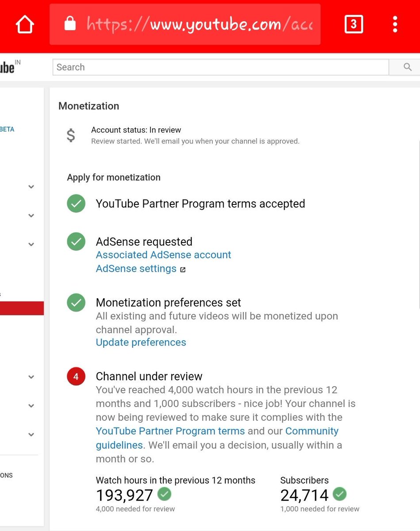Tap the browser home icon

pyautogui.click(x=25, y=24)
